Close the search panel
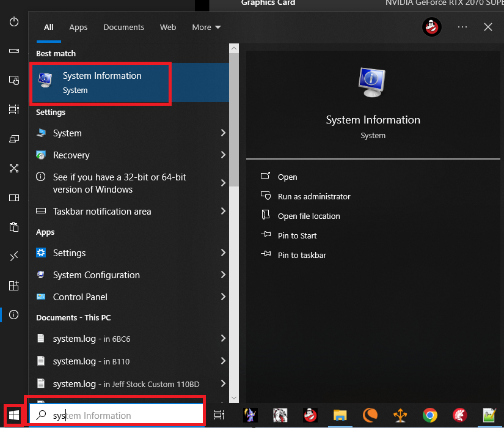This screenshot has height=428, width=504. click(488, 27)
